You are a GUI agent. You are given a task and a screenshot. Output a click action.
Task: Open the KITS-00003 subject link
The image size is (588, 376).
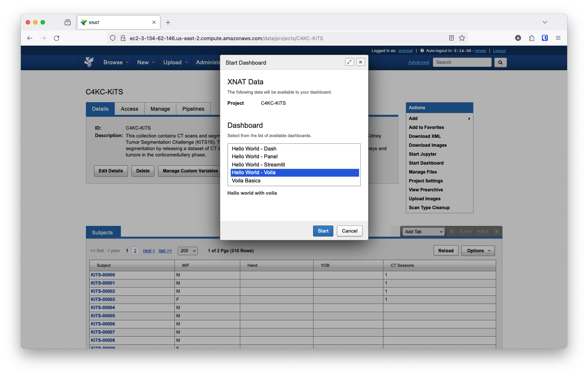pos(103,299)
